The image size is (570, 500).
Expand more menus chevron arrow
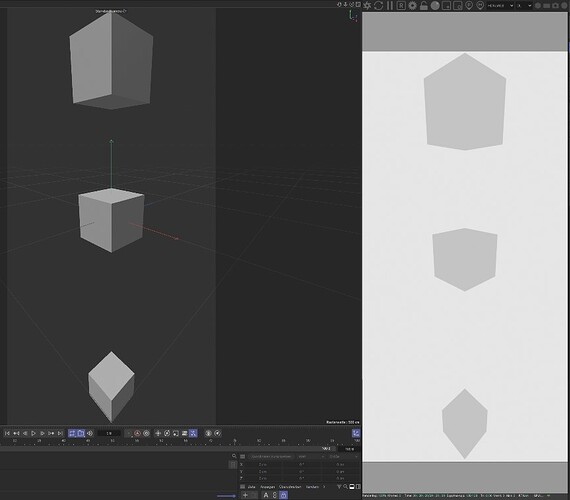pyautogui.click(x=324, y=487)
